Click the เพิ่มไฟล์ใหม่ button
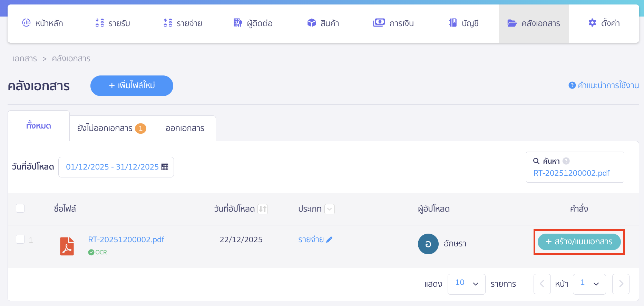The width and height of the screenshot is (644, 306). pos(132,85)
